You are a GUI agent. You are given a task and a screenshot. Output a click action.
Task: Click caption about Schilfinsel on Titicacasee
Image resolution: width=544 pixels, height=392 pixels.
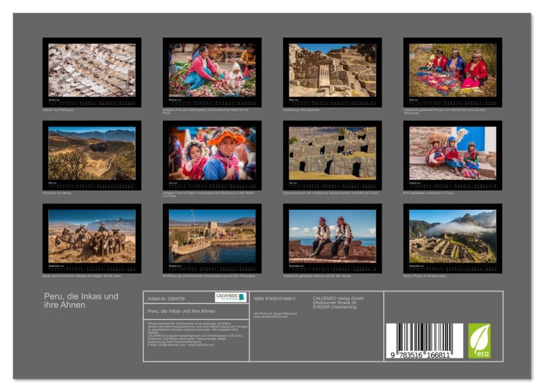(x=209, y=276)
